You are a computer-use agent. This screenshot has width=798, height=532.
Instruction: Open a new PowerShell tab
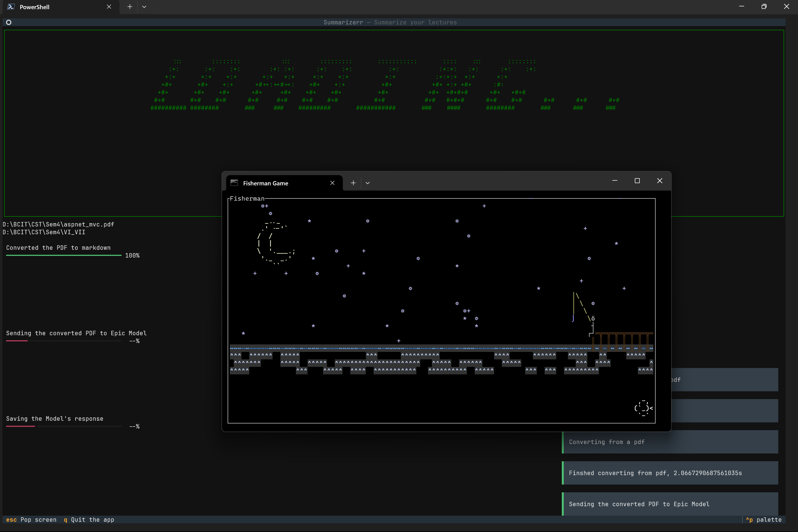(x=130, y=7)
